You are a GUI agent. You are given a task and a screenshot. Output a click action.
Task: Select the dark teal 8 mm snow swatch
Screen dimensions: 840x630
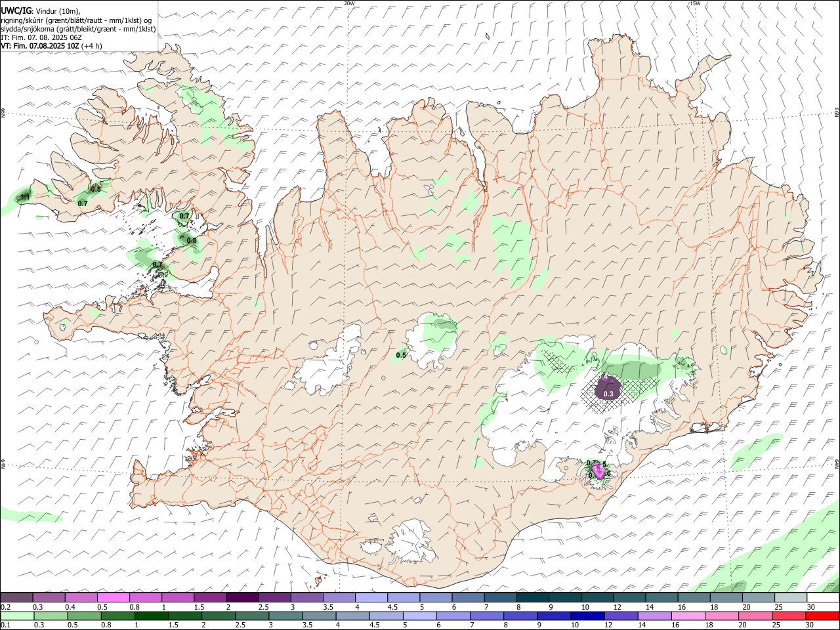click(532, 597)
